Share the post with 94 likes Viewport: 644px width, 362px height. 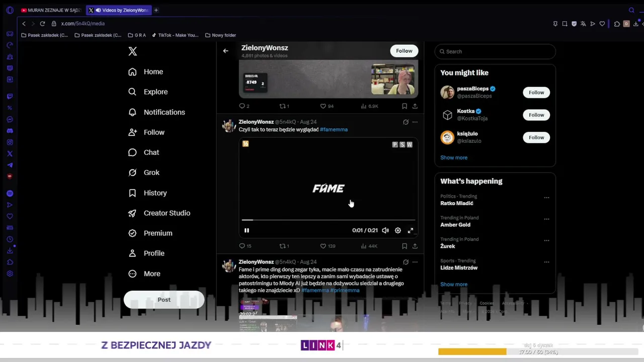415,106
